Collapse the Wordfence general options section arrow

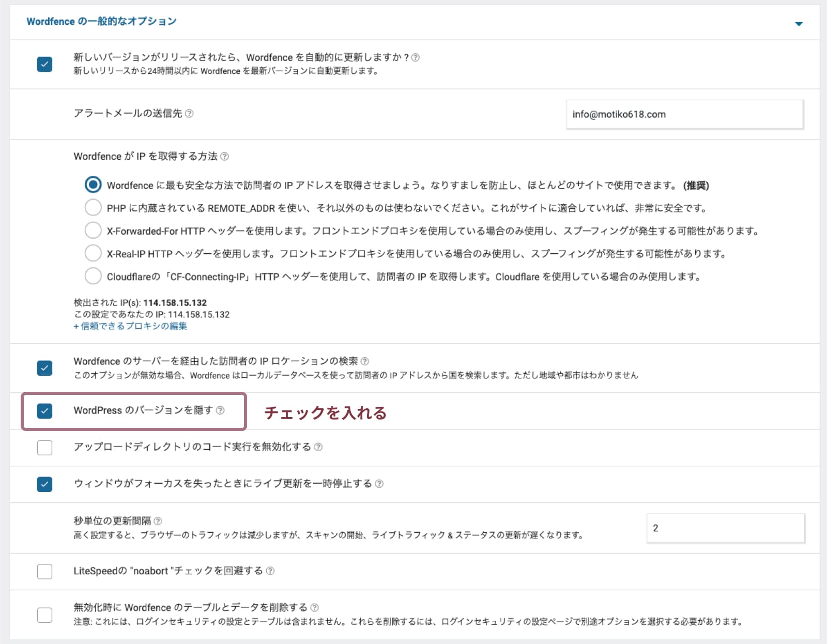(799, 24)
